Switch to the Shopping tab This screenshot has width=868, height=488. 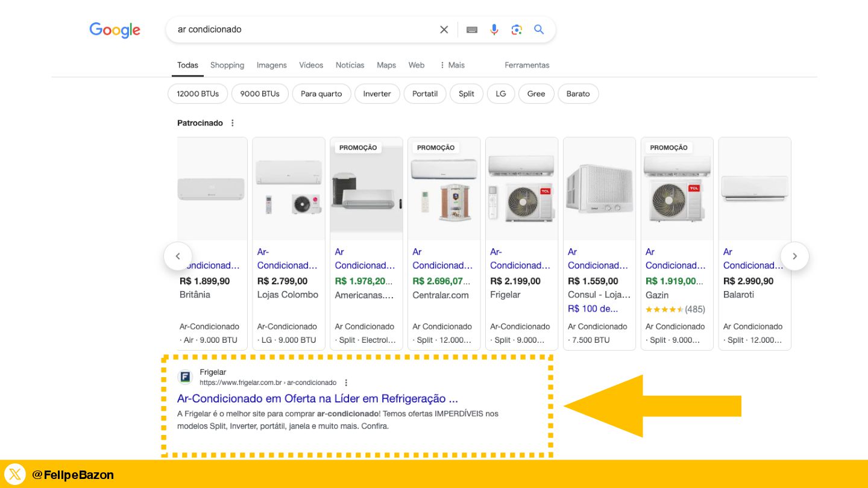pyautogui.click(x=227, y=65)
